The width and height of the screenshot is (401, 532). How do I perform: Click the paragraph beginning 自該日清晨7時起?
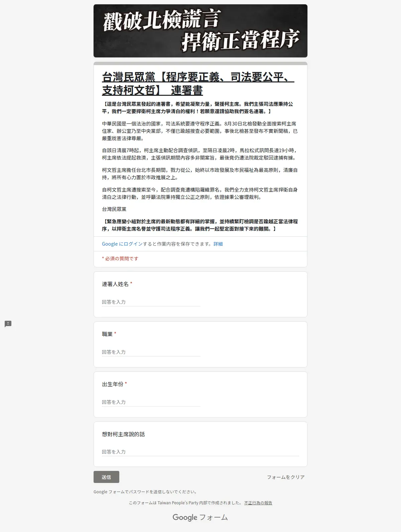[x=200, y=154]
